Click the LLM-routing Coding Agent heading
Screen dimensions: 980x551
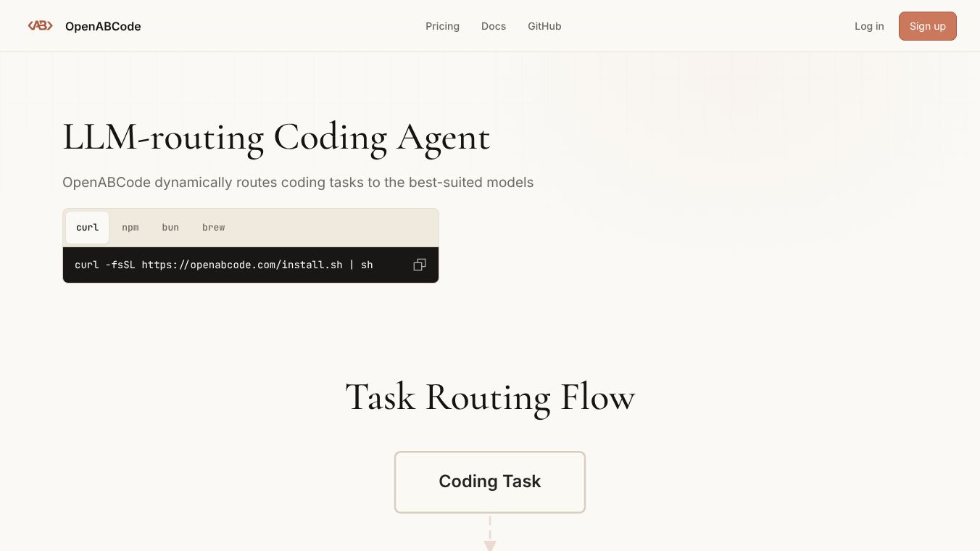pos(276,138)
